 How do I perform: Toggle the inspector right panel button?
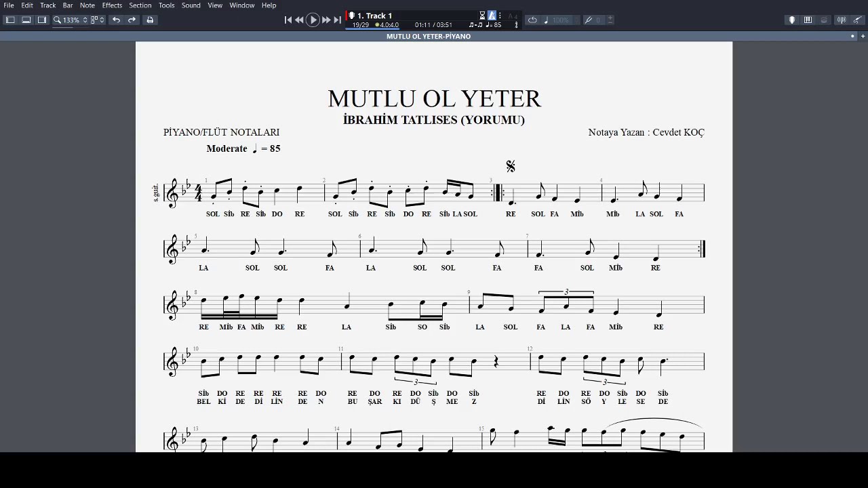(x=42, y=20)
